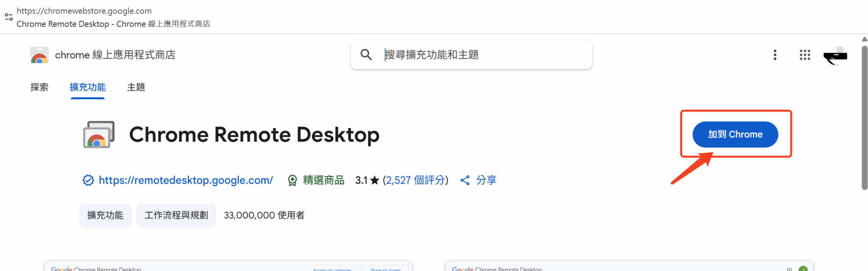Open the second Chrome Remote Desktop screenshot
868x271 pixels.
(x=629, y=266)
